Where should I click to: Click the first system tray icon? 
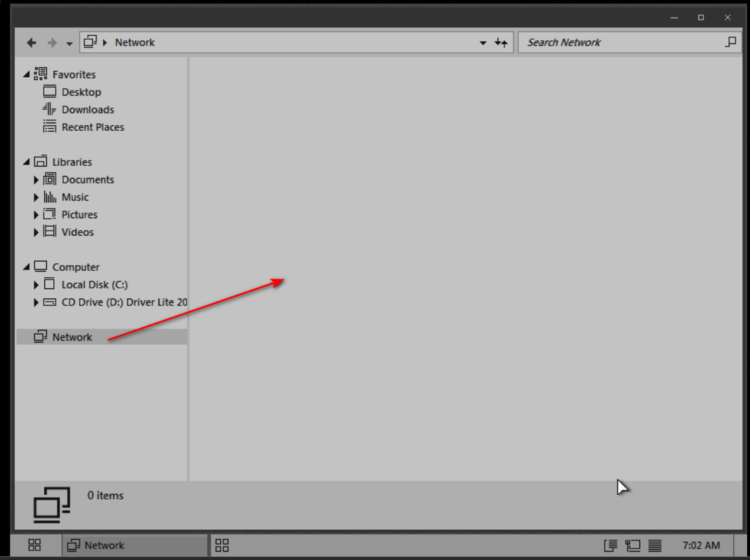click(x=611, y=545)
